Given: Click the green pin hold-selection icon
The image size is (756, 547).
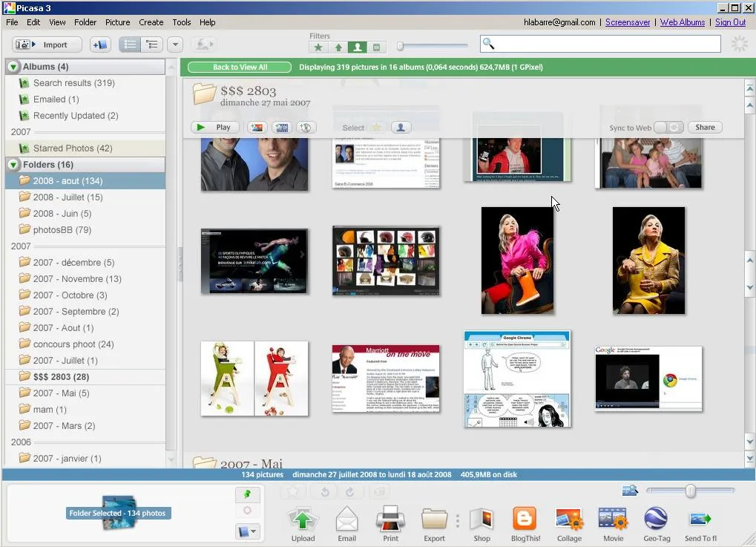Looking at the screenshot, I should [247, 494].
